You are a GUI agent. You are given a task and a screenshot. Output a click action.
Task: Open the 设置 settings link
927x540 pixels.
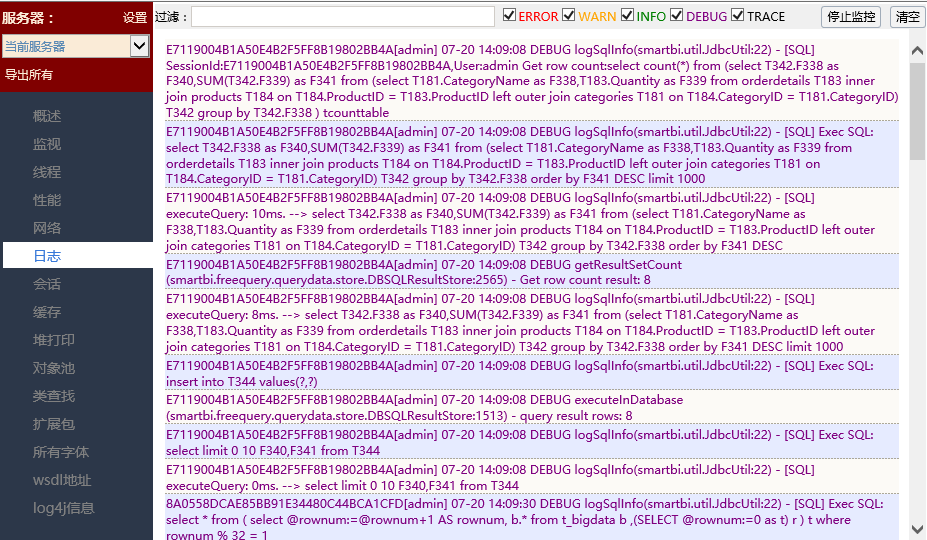pyautogui.click(x=135, y=18)
